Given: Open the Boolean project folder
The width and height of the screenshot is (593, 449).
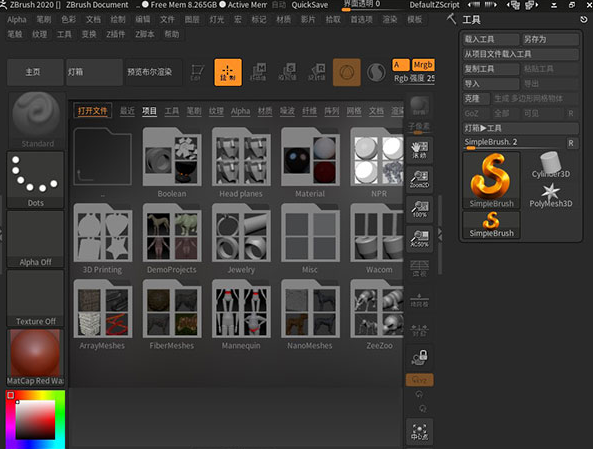Looking at the screenshot, I should (172, 163).
